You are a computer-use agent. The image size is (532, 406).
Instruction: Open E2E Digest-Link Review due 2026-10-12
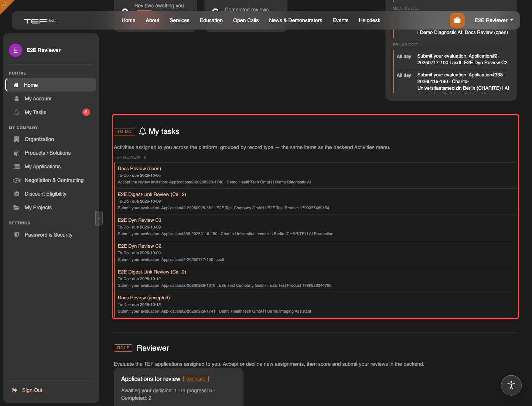[x=316, y=279]
